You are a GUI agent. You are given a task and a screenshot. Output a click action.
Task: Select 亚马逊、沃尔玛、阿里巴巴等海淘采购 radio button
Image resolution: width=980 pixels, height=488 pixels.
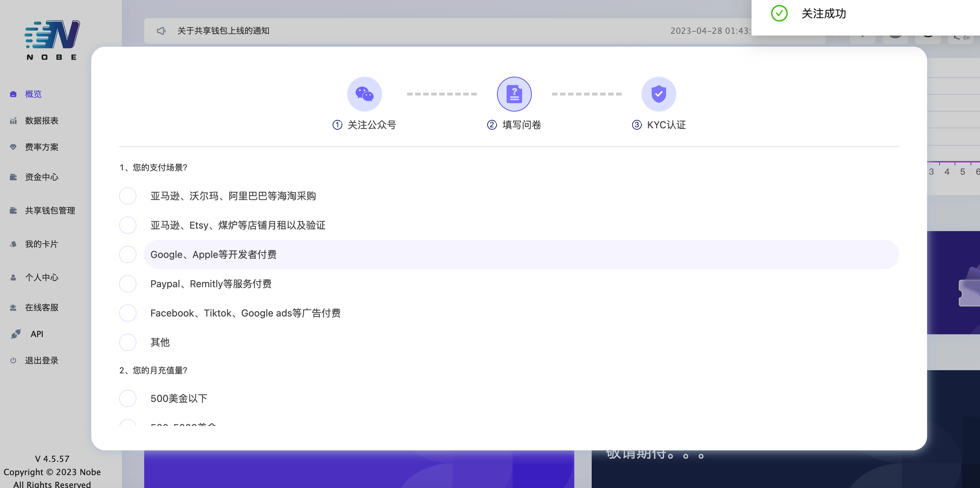coord(128,196)
